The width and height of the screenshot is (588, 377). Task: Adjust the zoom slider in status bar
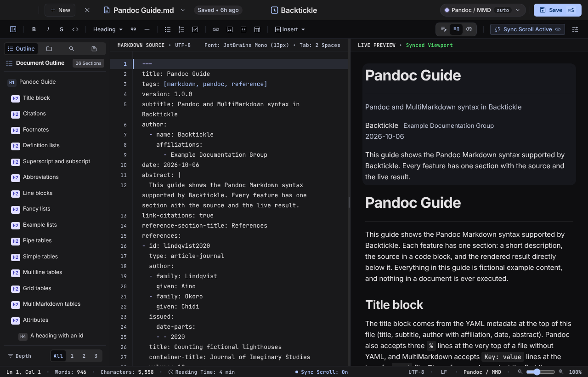pos(540,371)
